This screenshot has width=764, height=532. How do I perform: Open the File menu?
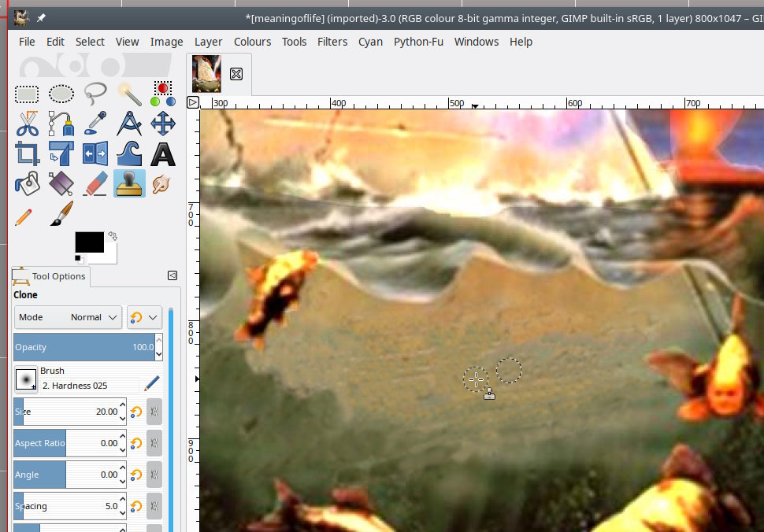pyautogui.click(x=27, y=42)
